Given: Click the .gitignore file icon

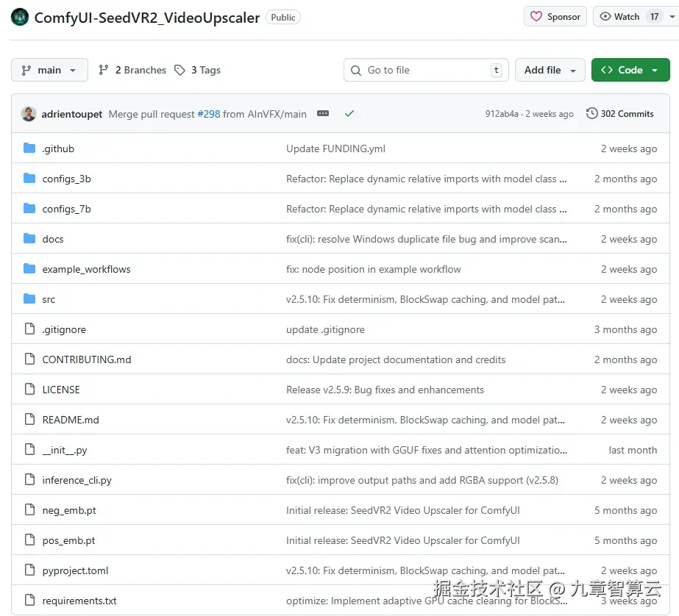Looking at the screenshot, I should [29, 329].
